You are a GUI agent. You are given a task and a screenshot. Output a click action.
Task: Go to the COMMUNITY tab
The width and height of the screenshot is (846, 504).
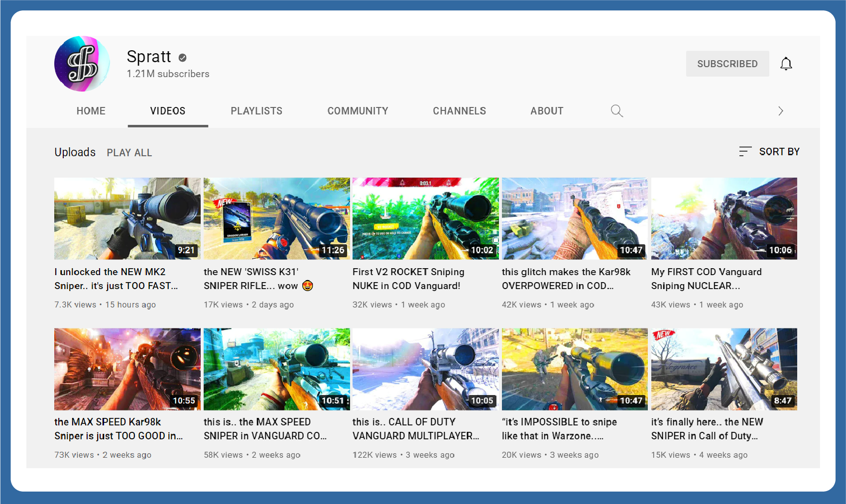point(358,111)
